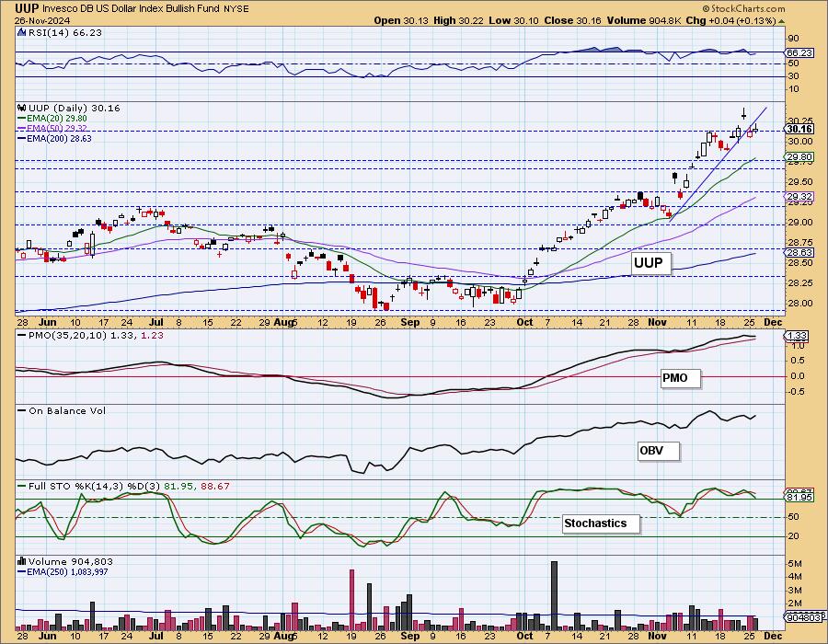Click the EMA(250) 1,083,997 volume legend
828x644 pixels.
[x=67, y=571]
